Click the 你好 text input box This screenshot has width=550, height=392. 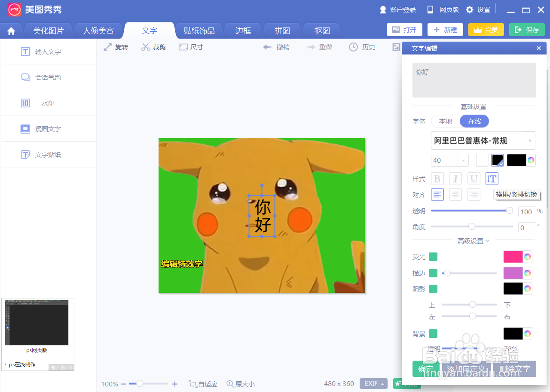(474, 80)
